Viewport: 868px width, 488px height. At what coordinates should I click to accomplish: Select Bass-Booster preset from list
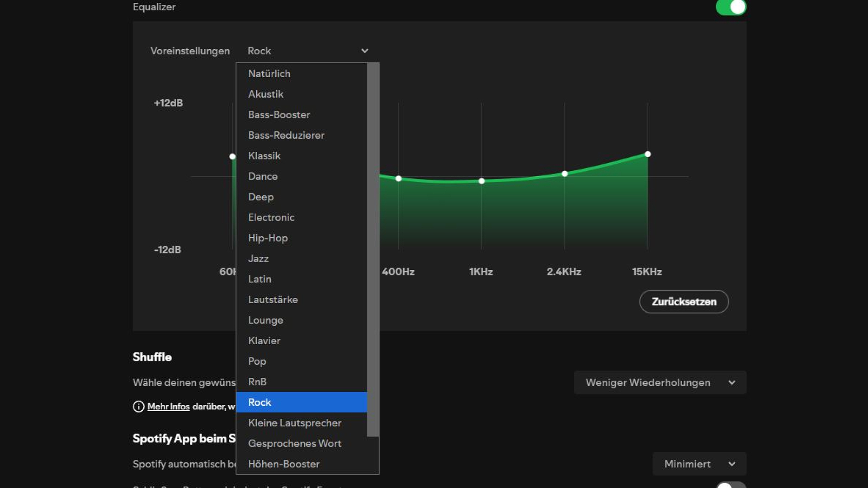[279, 115]
